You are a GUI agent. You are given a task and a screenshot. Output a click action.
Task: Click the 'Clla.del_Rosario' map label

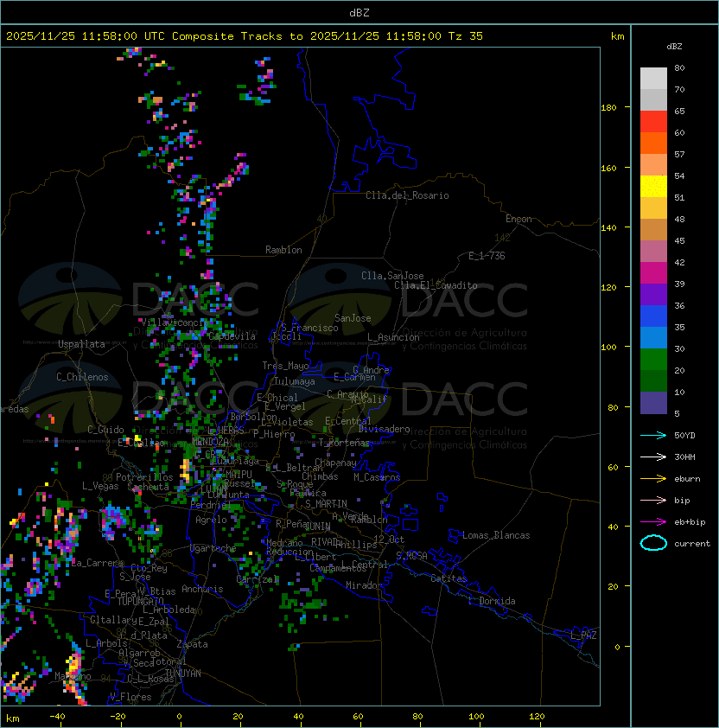point(407,195)
